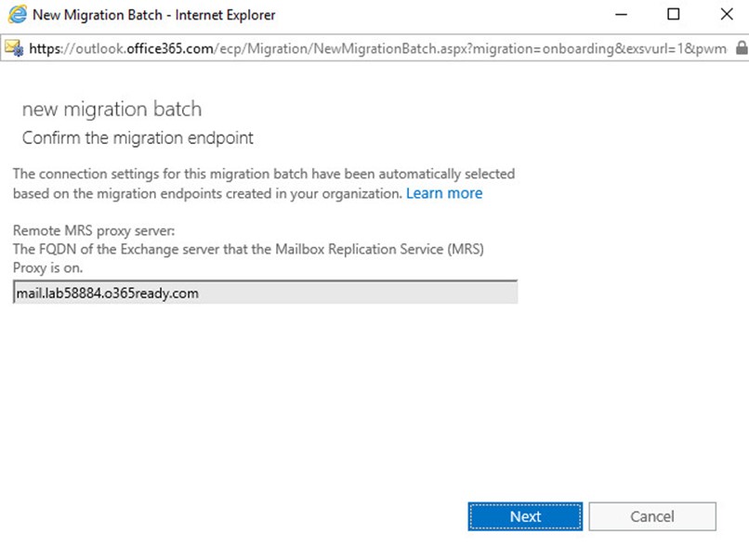Click the office365.com domain in the URL

coord(170,48)
